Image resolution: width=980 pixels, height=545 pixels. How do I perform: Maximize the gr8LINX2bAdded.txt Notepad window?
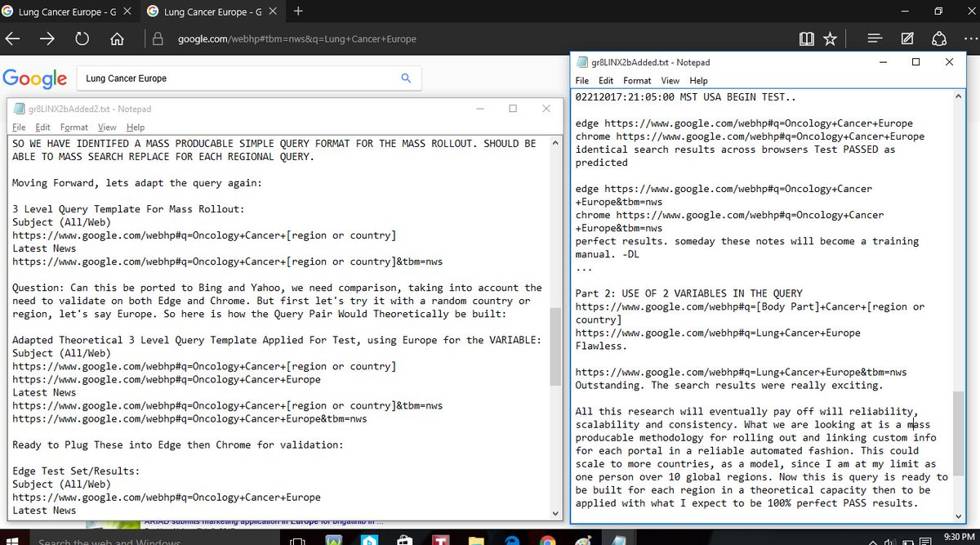coord(915,62)
